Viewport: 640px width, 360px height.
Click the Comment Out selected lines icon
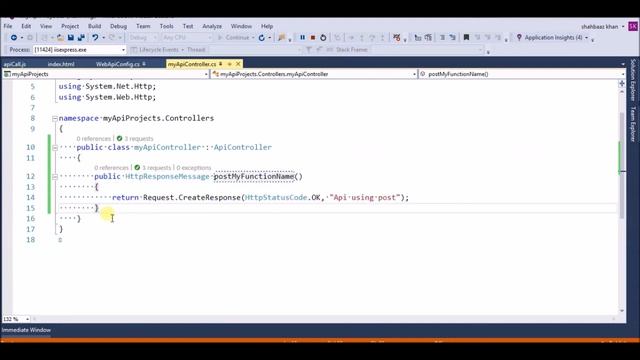[x=417, y=38]
